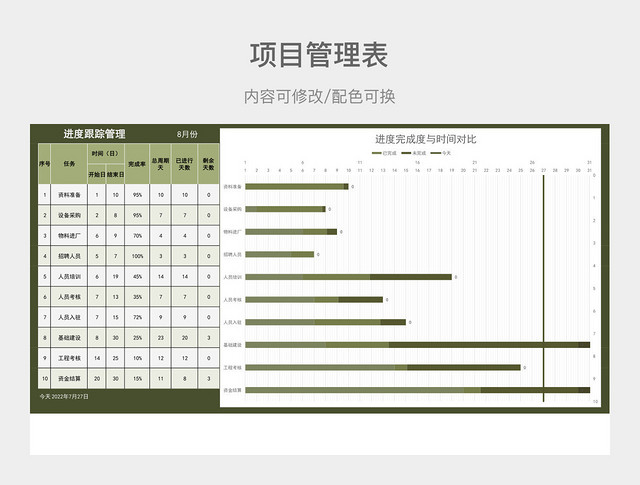Viewport: 640px width, 485px height.
Task: Click the chart title 进度完成度与时间对比
Action: [426, 139]
